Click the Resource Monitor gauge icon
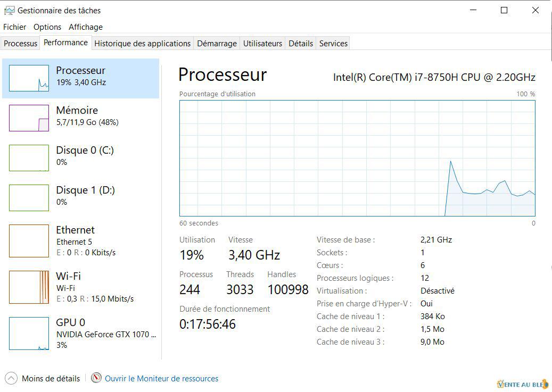The height and width of the screenshot is (392, 552). (96, 378)
